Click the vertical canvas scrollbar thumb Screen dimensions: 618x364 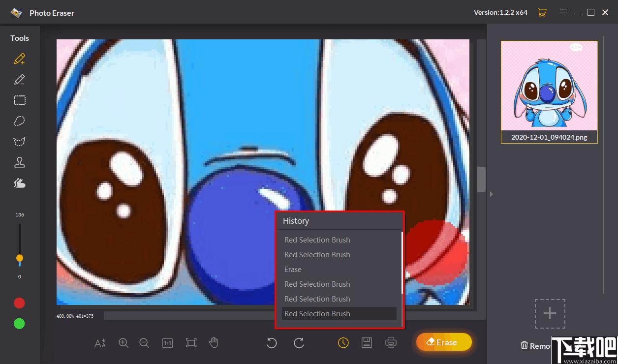(x=481, y=179)
